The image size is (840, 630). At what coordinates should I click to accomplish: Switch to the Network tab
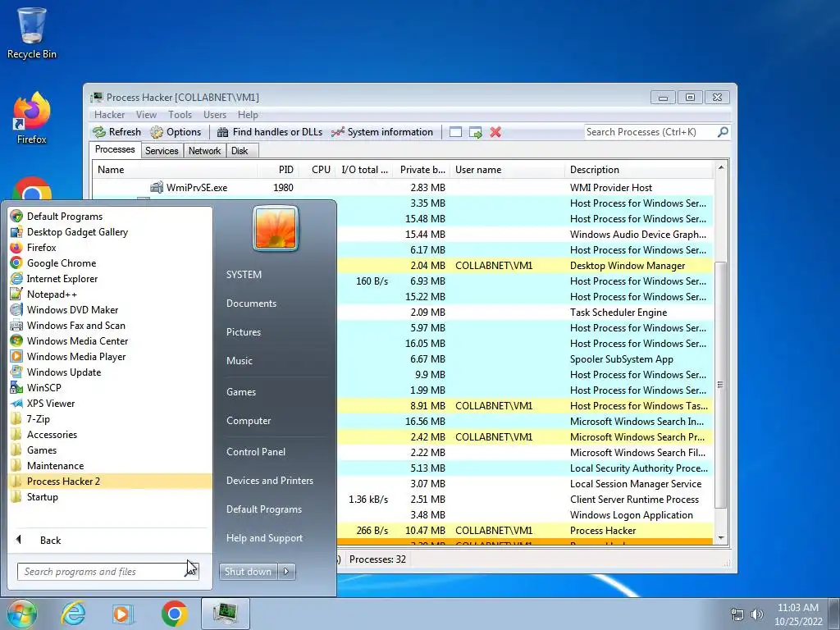point(204,151)
